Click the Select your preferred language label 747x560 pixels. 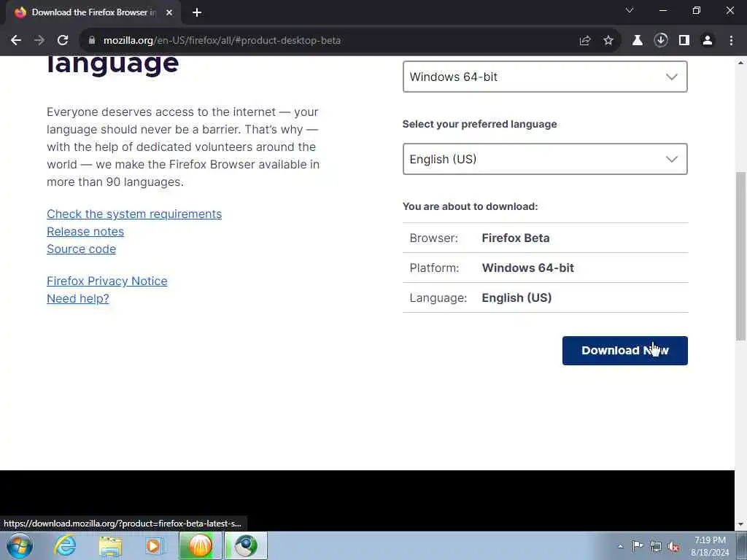pos(480,124)
